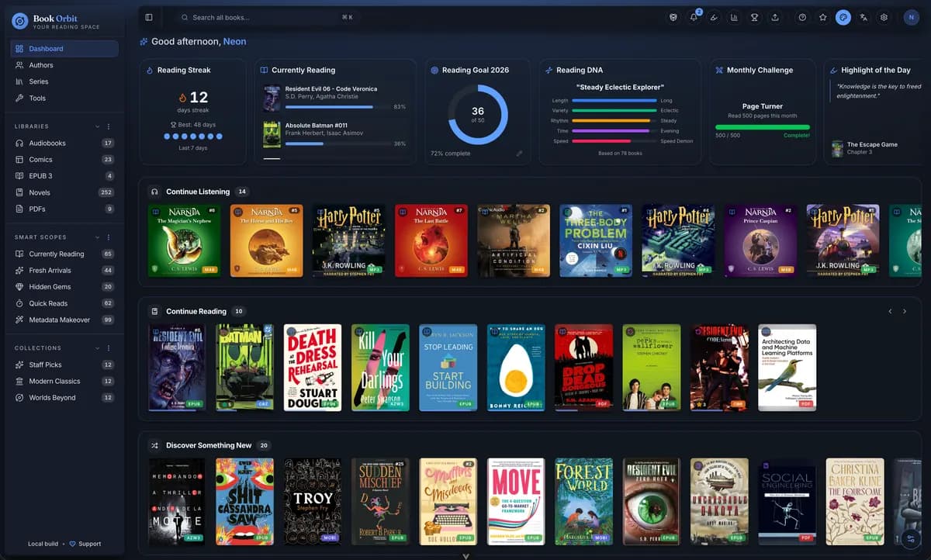Open the Staff Picks collection
The image size is (931, 560).
[64, 365]
